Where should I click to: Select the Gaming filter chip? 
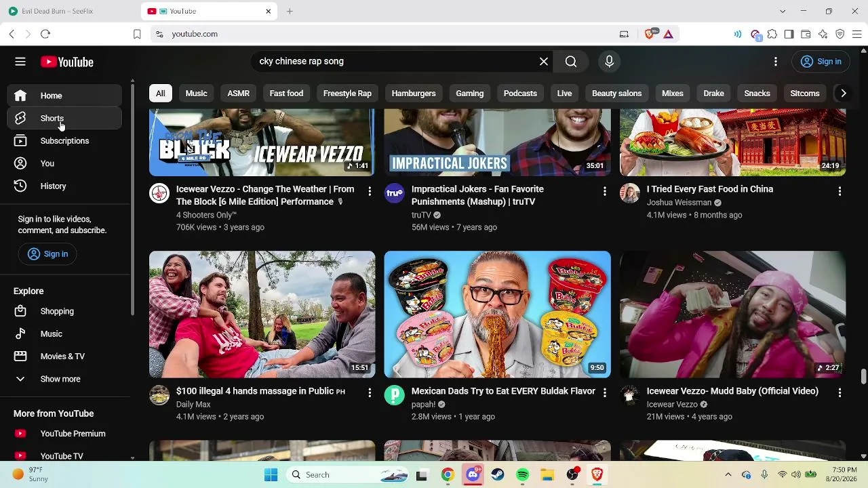tap(470, 94)
